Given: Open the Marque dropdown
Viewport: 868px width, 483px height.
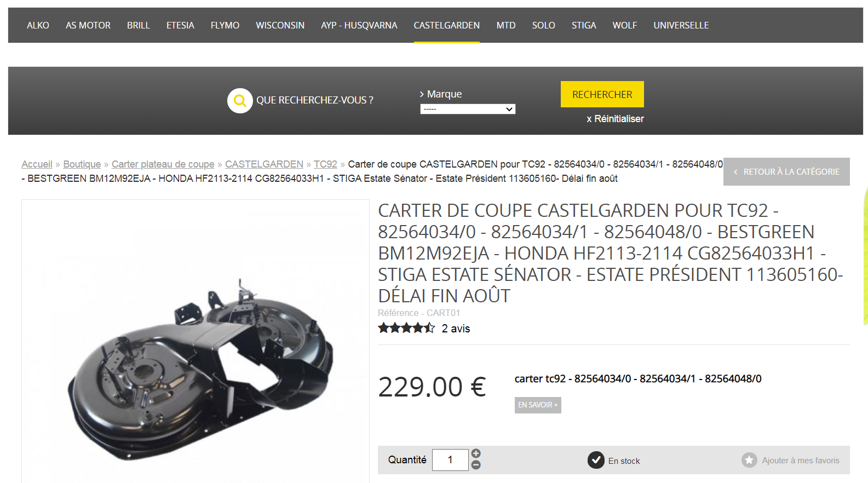Looking at the screenshot, I should (468, 109).
